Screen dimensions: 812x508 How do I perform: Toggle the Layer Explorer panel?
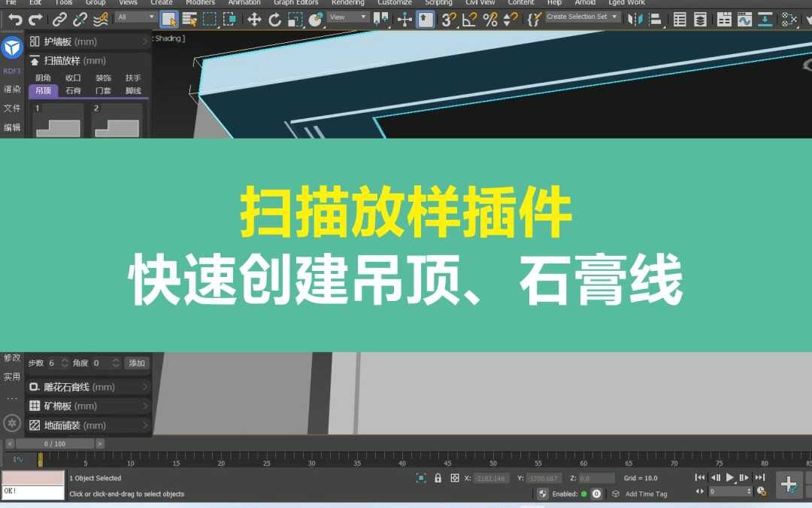(x=700, y=20)
